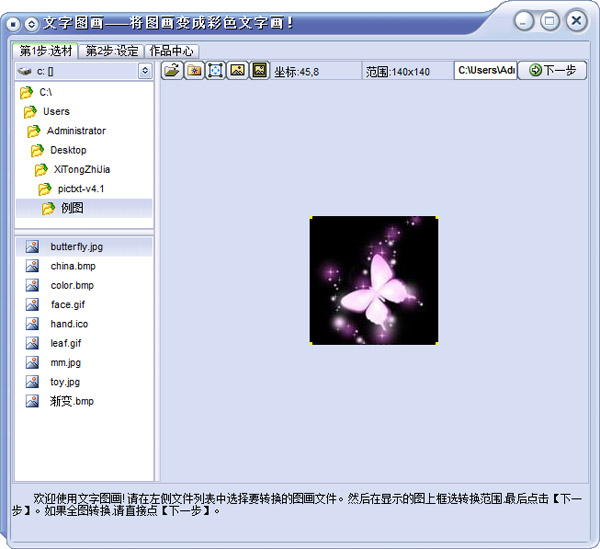Select hand.ico in file list

pyautogui.click(x=84, y=324)
